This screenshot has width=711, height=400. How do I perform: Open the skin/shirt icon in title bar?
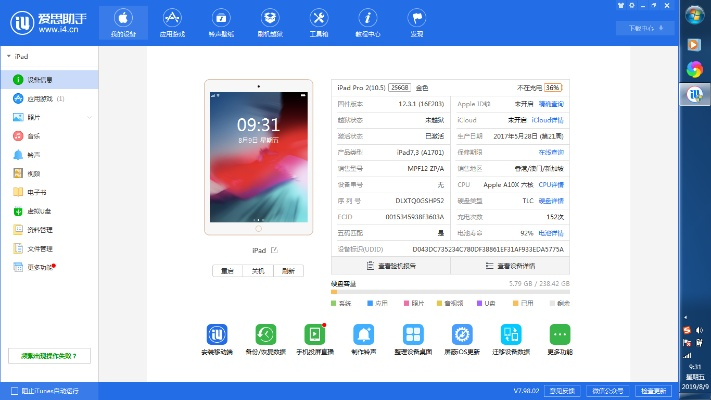[x=621, y=5]
